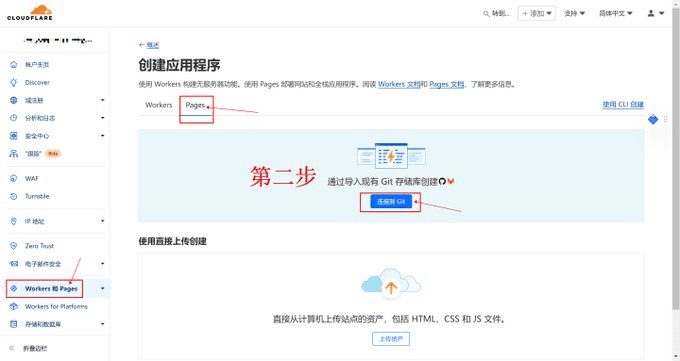Click the Cloudflare logo

click(29, 13)
